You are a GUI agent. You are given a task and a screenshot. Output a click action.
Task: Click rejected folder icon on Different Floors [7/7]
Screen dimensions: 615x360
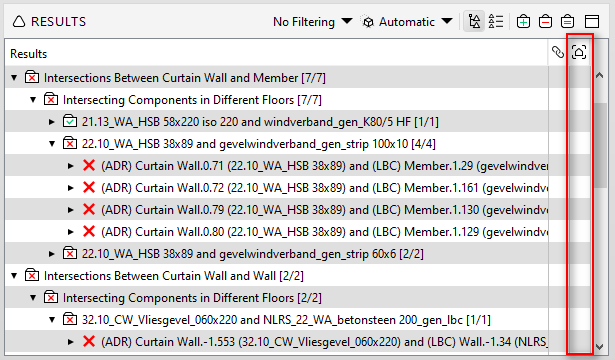tap(51, 99)
